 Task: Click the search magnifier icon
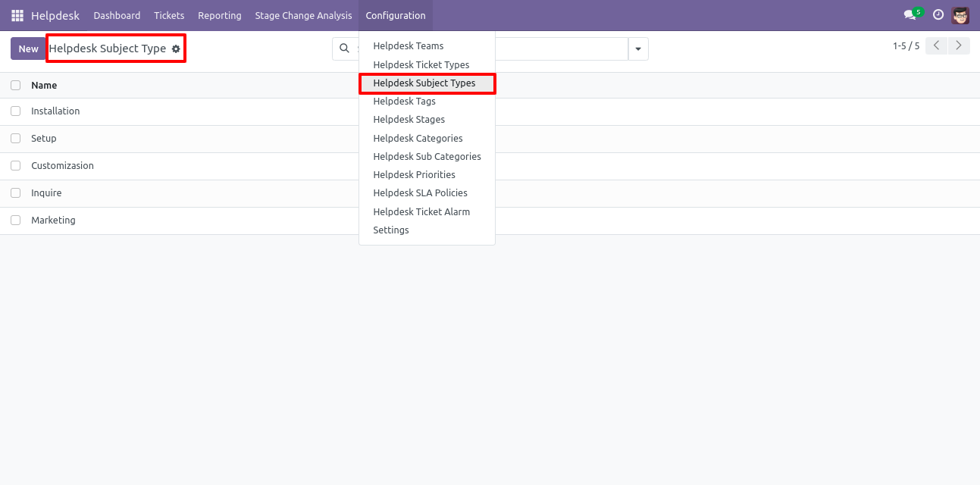(344, 48)
